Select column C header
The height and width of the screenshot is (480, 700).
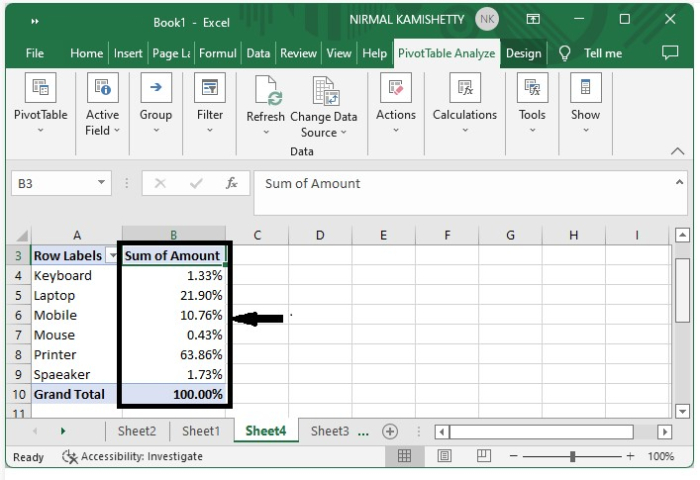[x=257, y=235]
